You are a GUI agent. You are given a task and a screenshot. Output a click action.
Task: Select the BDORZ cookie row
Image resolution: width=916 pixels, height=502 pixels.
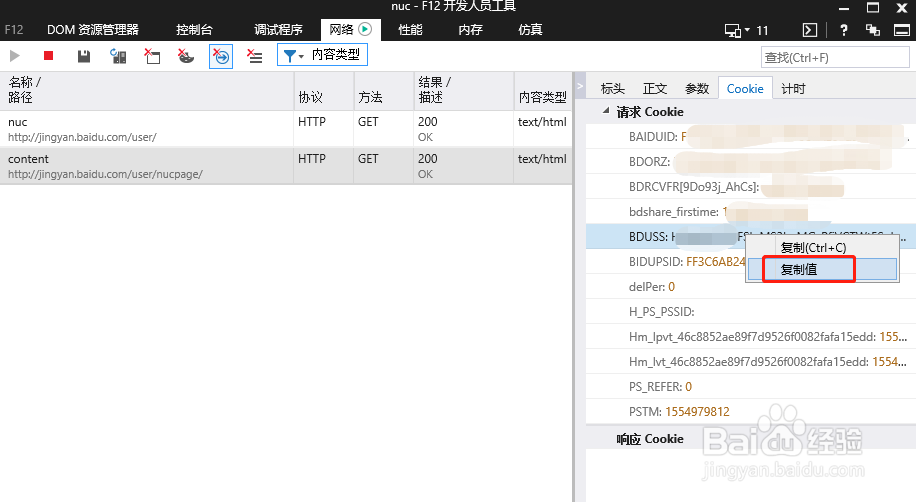click(751, 161)
